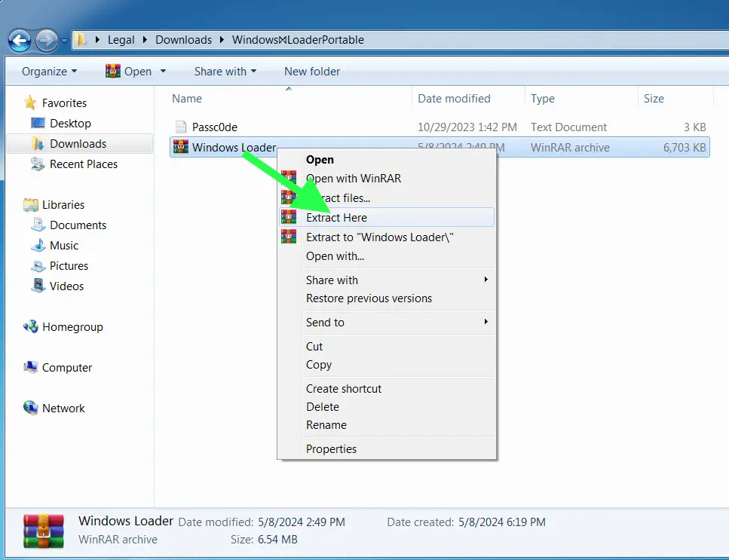Viewport: 729px width, 560px height.
Task: Choose Extract Here from the context menu
Action: tap(336, 217)
